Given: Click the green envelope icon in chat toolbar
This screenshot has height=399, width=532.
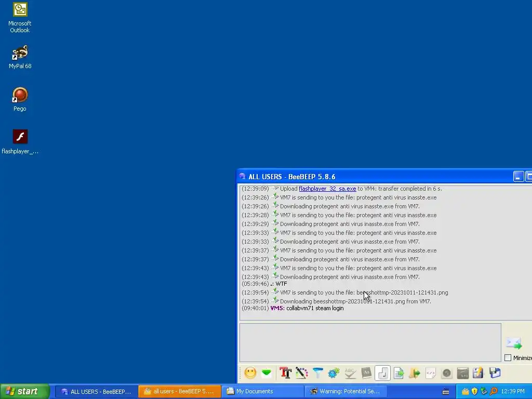Looking at the screenshot, I should pyautogui.click(x=267, y=373).
